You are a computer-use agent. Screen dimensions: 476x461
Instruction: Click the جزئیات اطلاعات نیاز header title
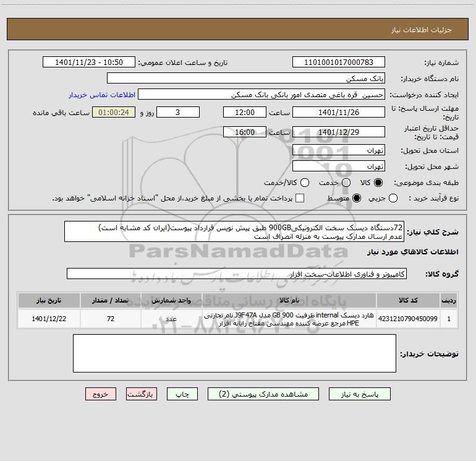click(421, 30)
